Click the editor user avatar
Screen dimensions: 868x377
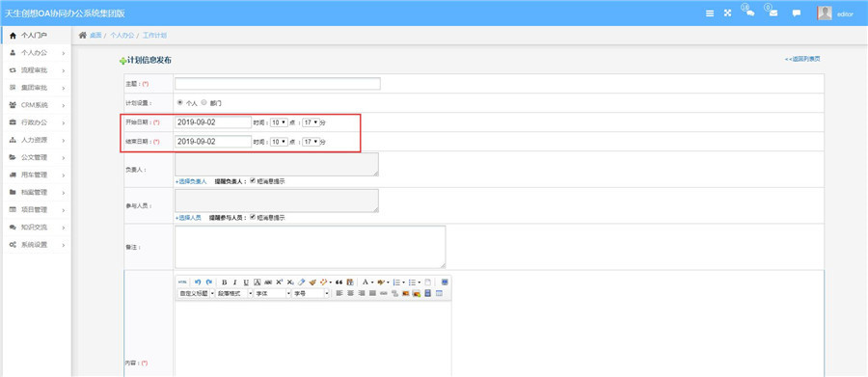coord(825,13)
